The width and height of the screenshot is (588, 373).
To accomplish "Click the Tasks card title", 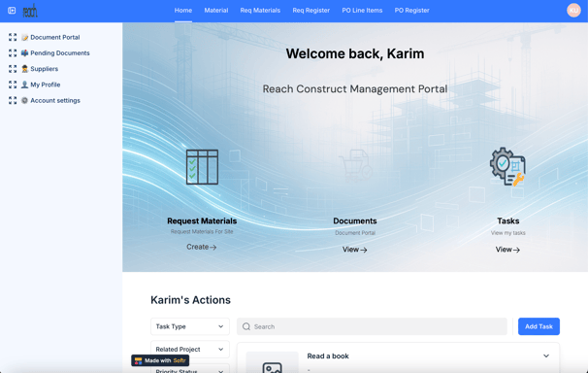I will tap(508, 221).
